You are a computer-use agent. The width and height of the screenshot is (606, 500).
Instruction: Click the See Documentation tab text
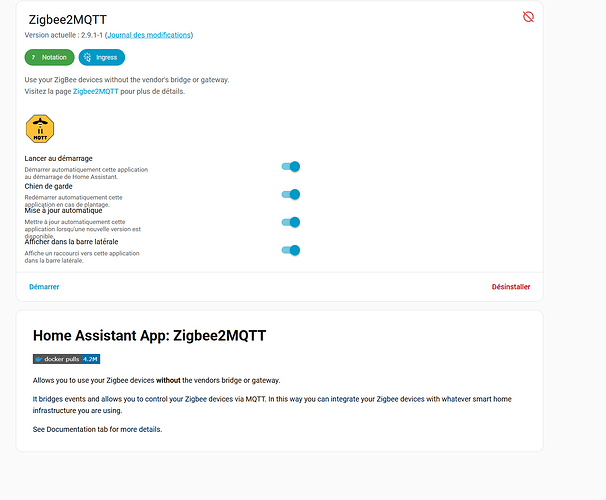point(96,430)
